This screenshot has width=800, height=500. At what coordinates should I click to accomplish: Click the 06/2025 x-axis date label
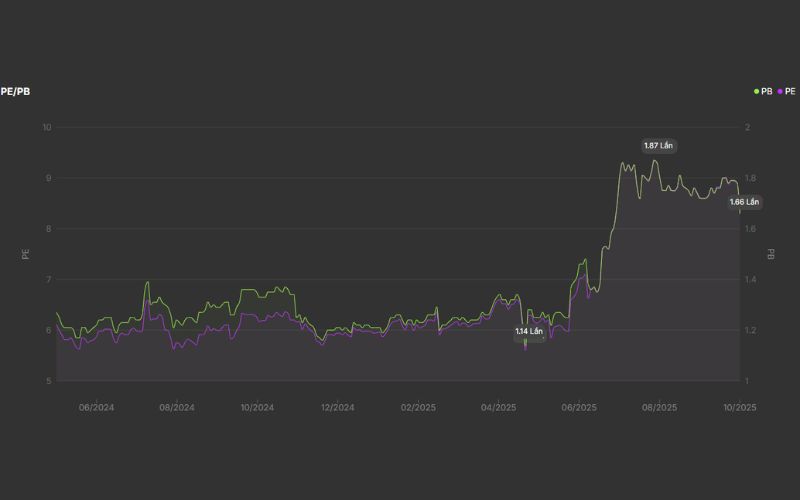click(x=579, y=408)
